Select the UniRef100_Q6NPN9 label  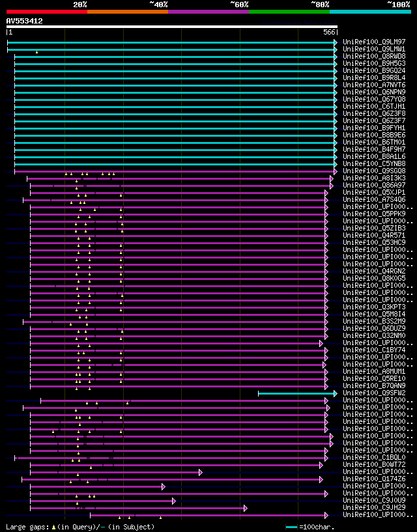[374, 92]
